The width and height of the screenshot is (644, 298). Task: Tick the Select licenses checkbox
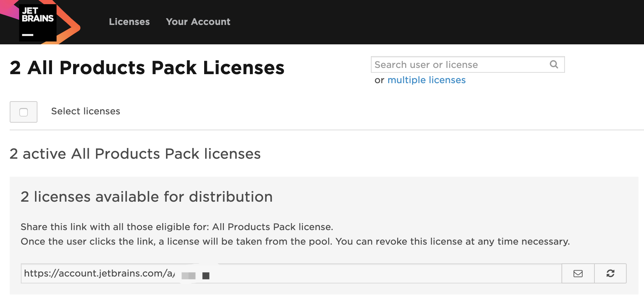click(24, 112)
